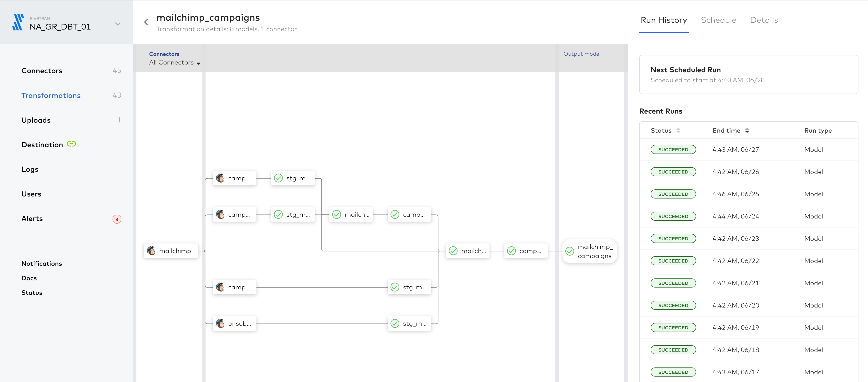Viewport: 868px width, 382px height.
Task: Click SUCCEEDED badge for 06/22 run
Action: click(673, 261)
